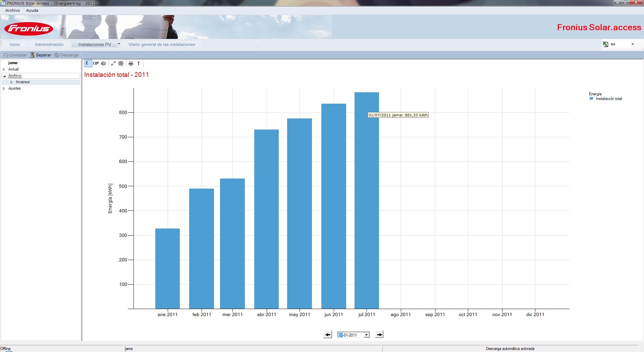Advance to next period with the right arrow

click(x=379, y=335)
